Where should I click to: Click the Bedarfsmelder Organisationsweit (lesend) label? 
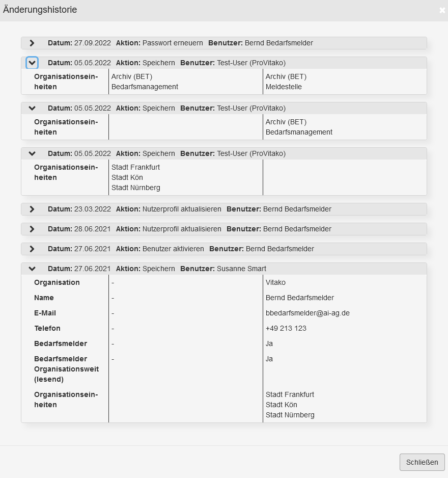point(66,369)
